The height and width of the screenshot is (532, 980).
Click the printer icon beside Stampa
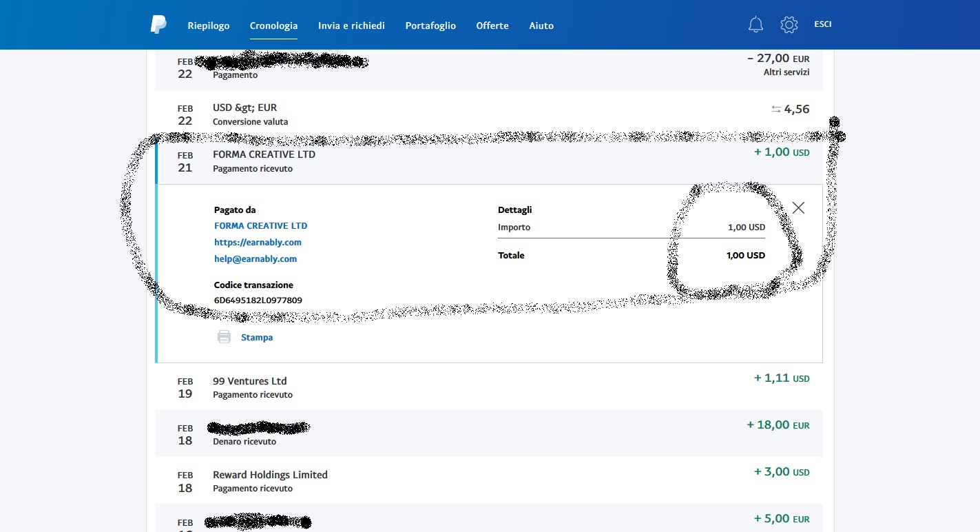(224, 337)
